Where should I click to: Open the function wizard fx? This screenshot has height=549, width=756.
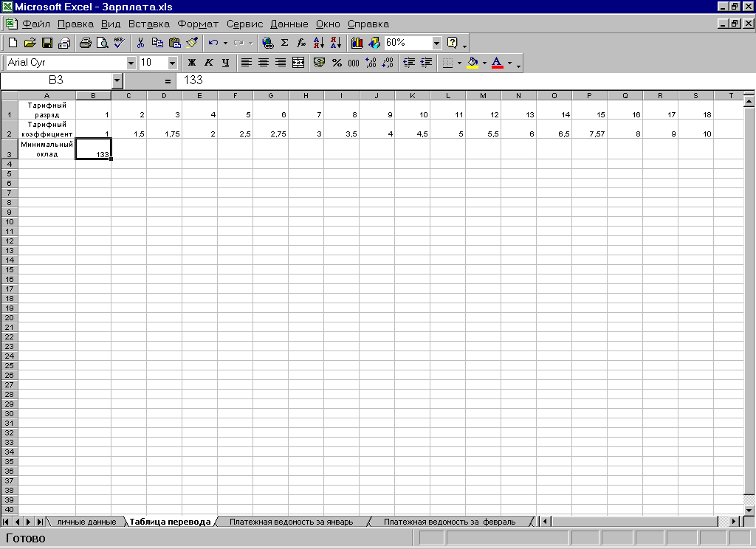click(x=301, y=43)
